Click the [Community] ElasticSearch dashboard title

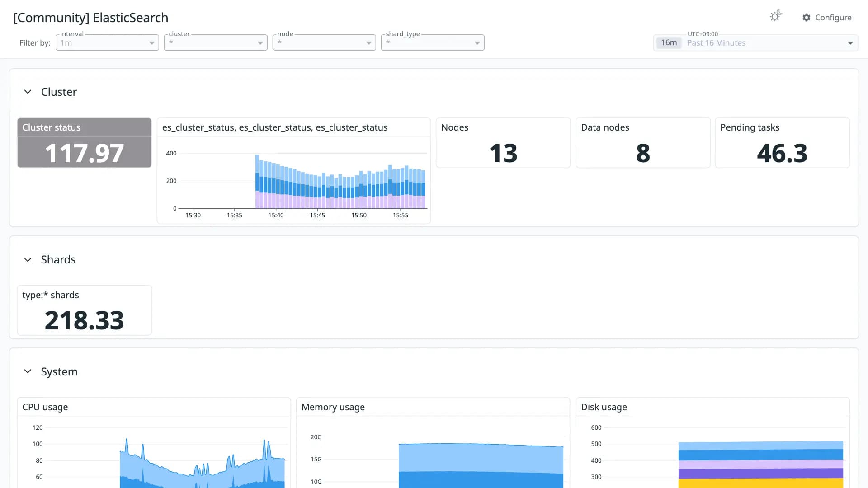coord(91,18)
